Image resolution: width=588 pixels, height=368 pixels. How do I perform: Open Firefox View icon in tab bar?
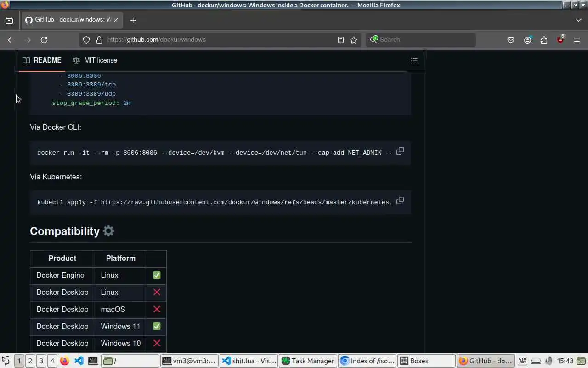(9, 20)
